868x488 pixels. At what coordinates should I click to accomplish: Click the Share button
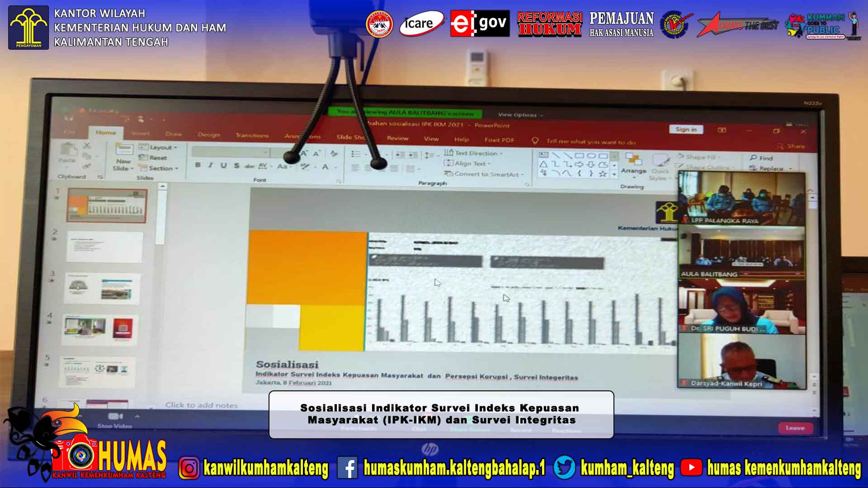791,146
